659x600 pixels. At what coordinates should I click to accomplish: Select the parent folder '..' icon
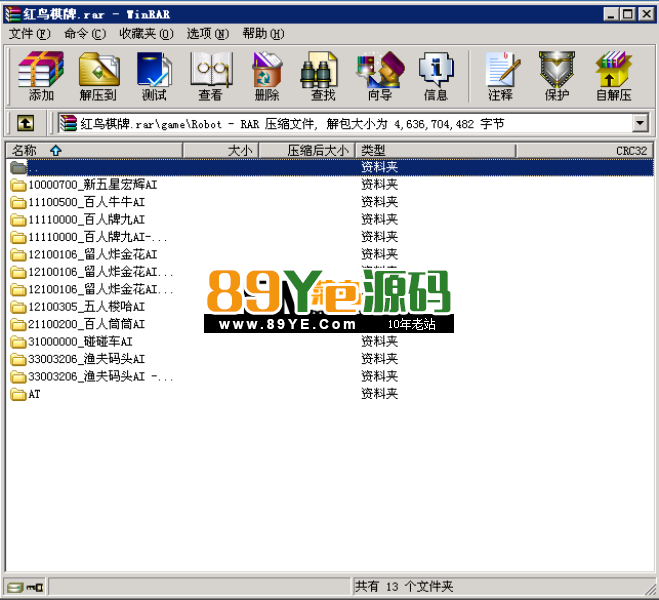tap(18, 167)
